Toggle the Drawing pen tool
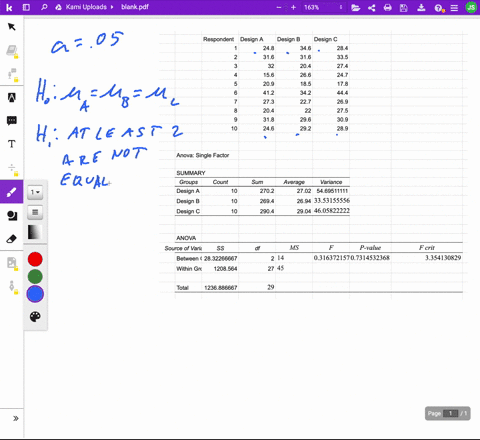The width and height of the screenshot is (480, 440). [x=12, y=192]
